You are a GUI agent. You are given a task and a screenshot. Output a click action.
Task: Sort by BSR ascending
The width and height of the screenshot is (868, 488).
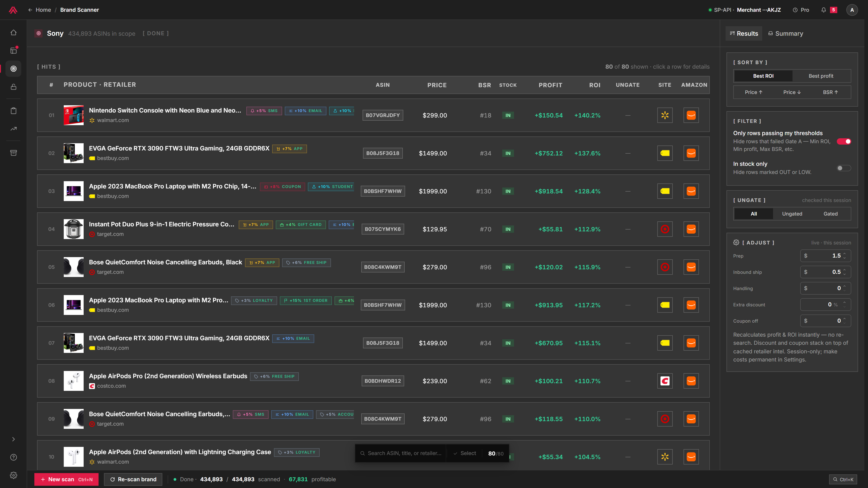point(830,92)
